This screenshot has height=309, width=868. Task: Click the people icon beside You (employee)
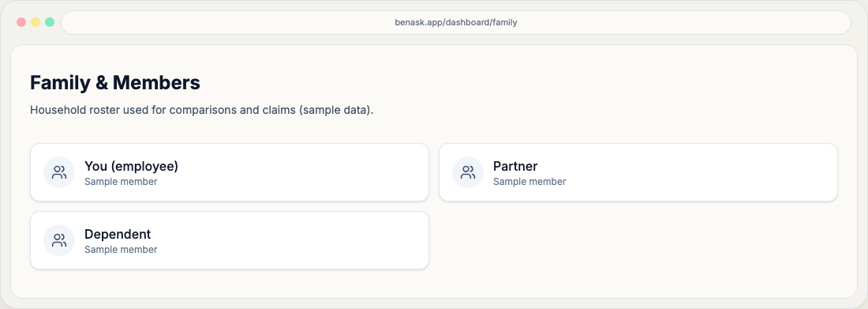[59, 172]
